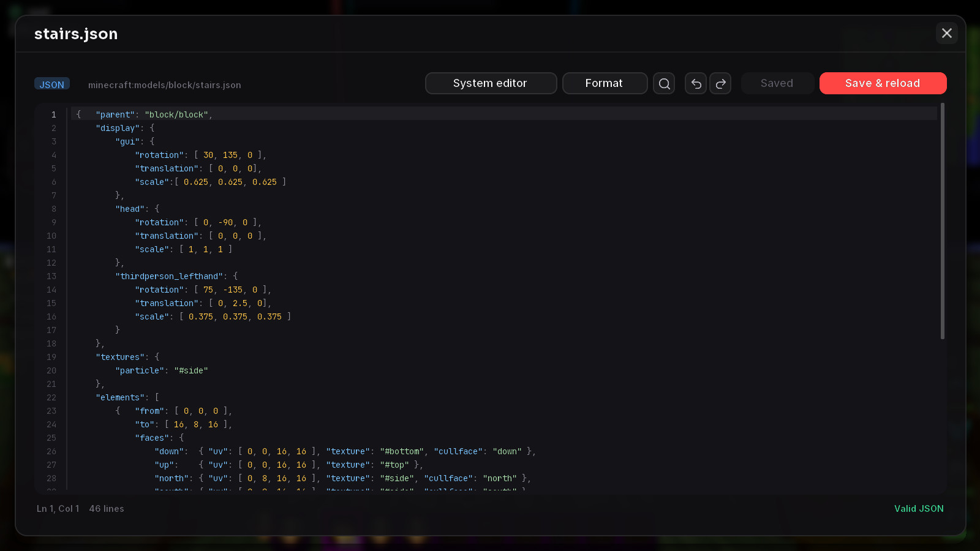Screen dimensions: 980x551
Task: Open file in System editor
Action: coord(491,83)
